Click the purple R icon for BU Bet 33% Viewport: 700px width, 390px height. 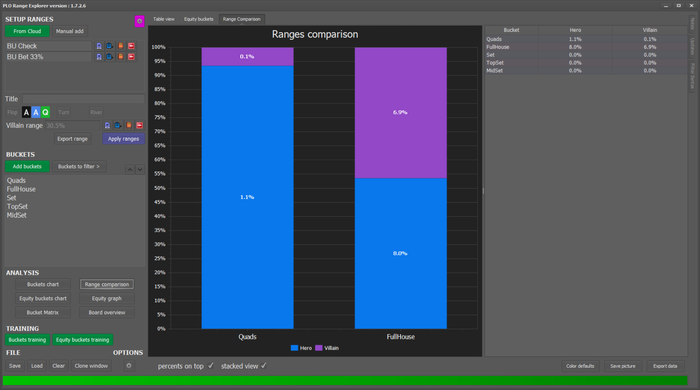click(99, 57)
